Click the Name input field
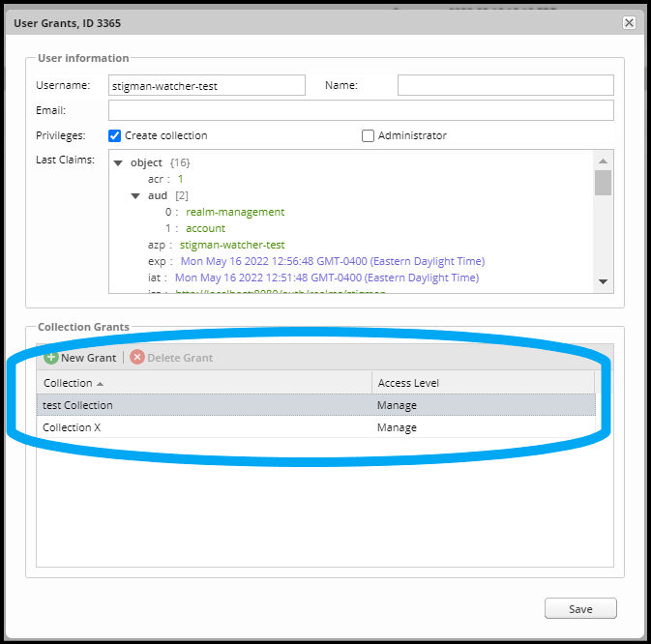Viewport: 651px width, 644px height. pos(505,85)
